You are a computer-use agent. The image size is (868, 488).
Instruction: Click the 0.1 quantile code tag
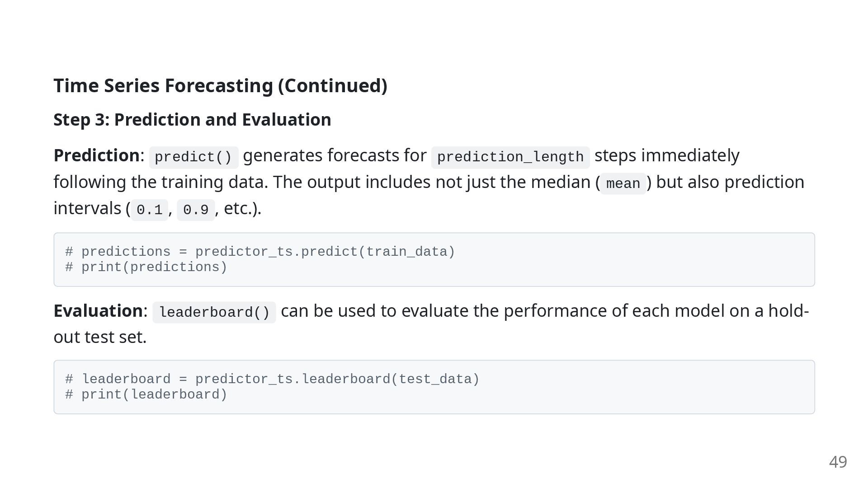[150, 210]
